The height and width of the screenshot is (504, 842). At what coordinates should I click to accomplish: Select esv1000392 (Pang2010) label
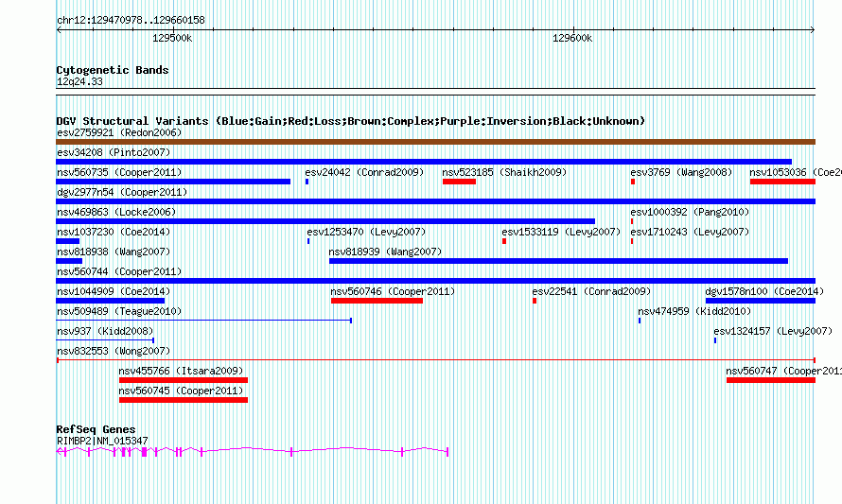point(690,212)
